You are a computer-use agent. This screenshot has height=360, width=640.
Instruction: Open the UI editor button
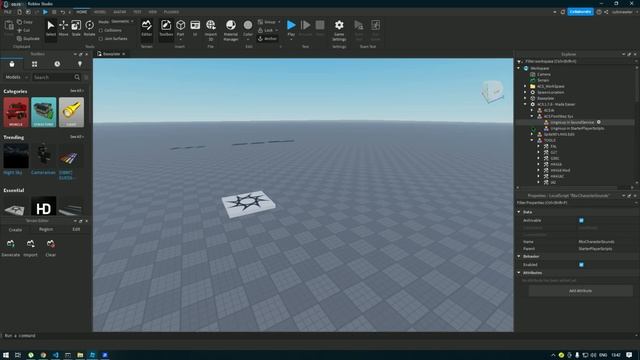click(195, 29)
